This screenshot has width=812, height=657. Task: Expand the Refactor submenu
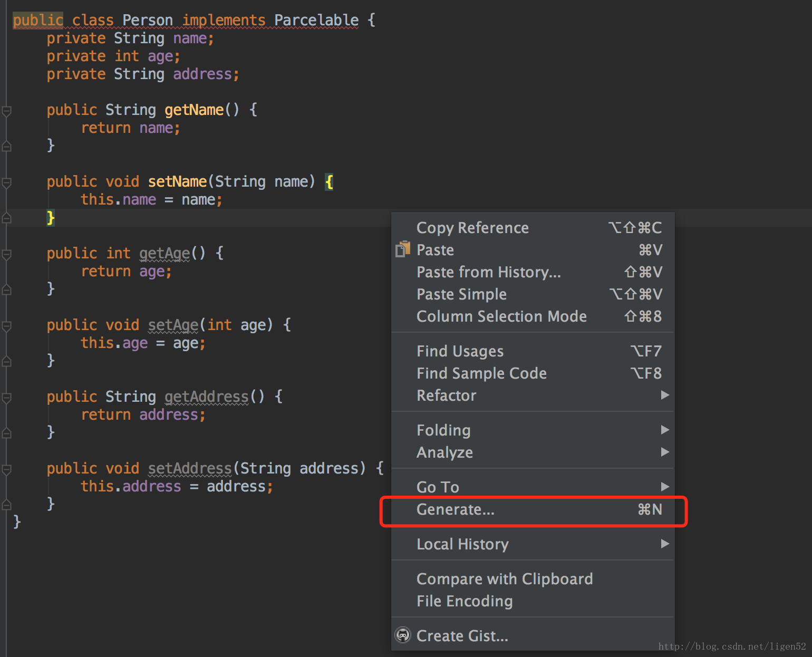point(533,395)
